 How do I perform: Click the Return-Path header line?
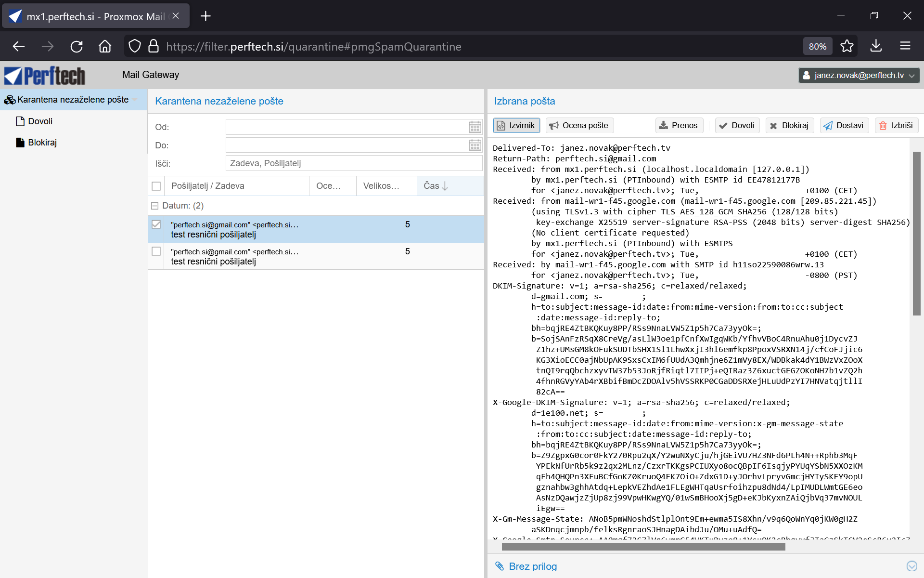574,158
